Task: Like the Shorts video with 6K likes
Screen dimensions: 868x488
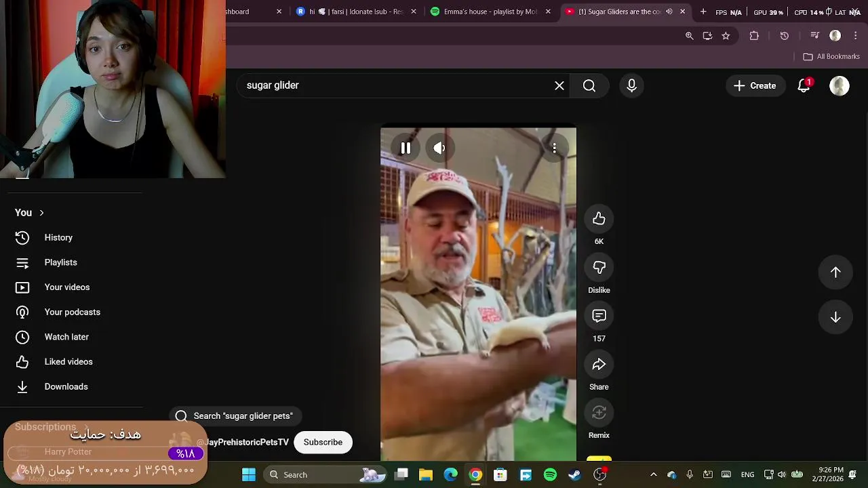Action: (599, 218)
